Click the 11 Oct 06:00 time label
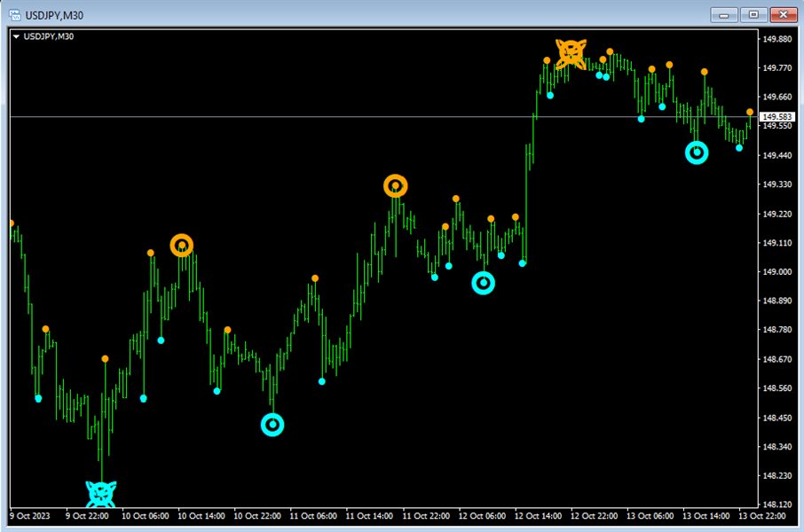804x532 pixels. (x=313, y=516)
